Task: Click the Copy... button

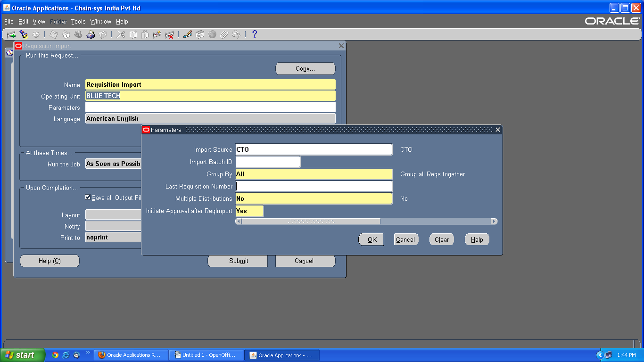Action: pos(305,68)
